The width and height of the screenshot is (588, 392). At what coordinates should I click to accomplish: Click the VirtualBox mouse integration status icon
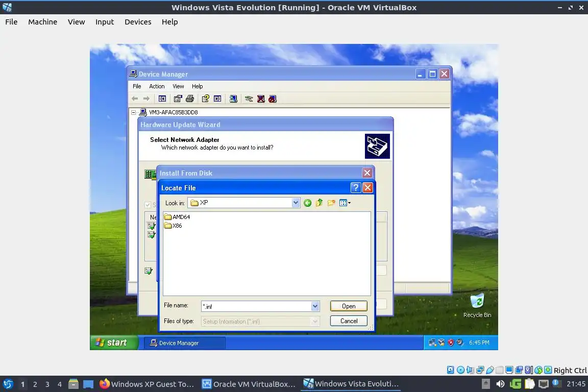538,370
